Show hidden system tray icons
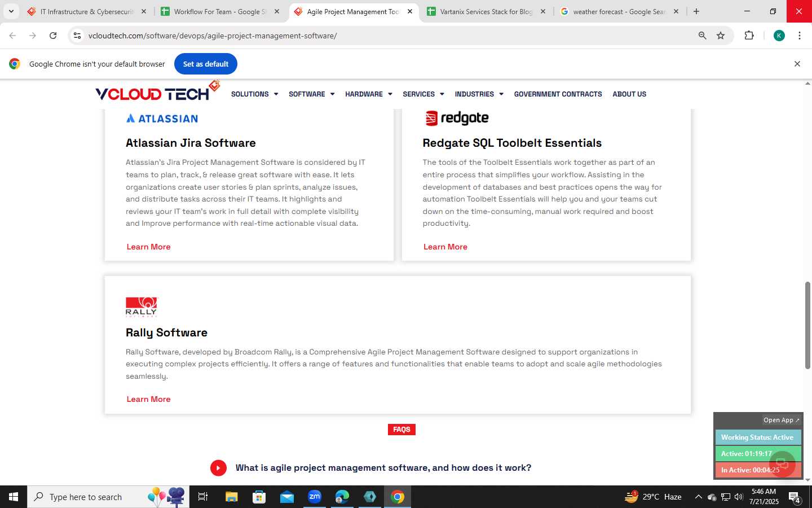Image resolution: width=812 pixels, height=508 pixels. [x=698, y=497]
